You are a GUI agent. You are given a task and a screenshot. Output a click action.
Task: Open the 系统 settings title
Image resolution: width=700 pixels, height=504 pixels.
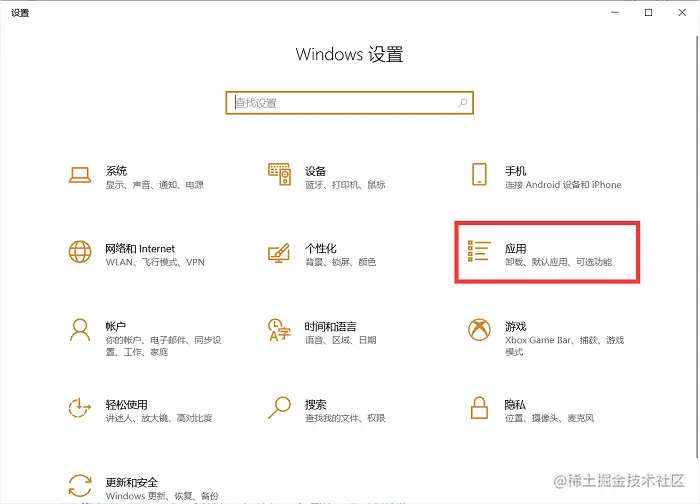[116, 171]
